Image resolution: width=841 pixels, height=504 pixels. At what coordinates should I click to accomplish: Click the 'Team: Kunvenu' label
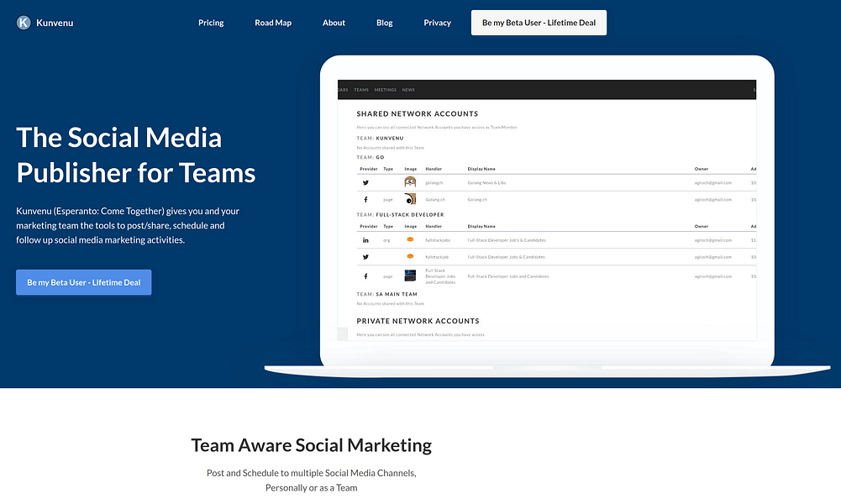(380, 138)
